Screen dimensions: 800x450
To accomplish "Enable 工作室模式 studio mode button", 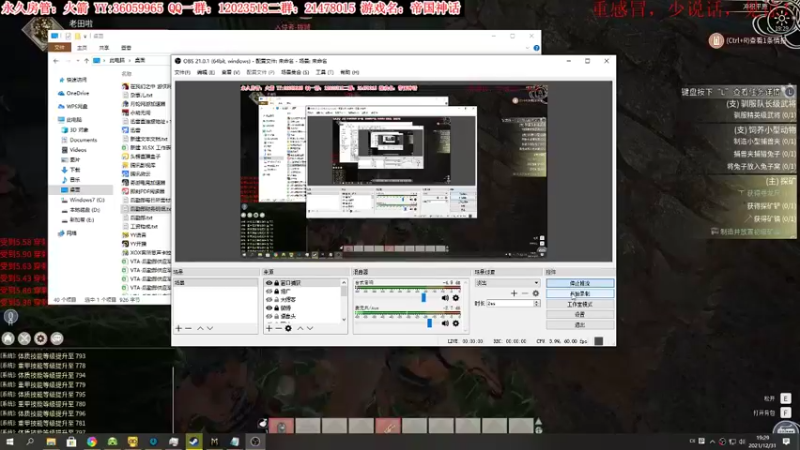I will coord(580,305).
